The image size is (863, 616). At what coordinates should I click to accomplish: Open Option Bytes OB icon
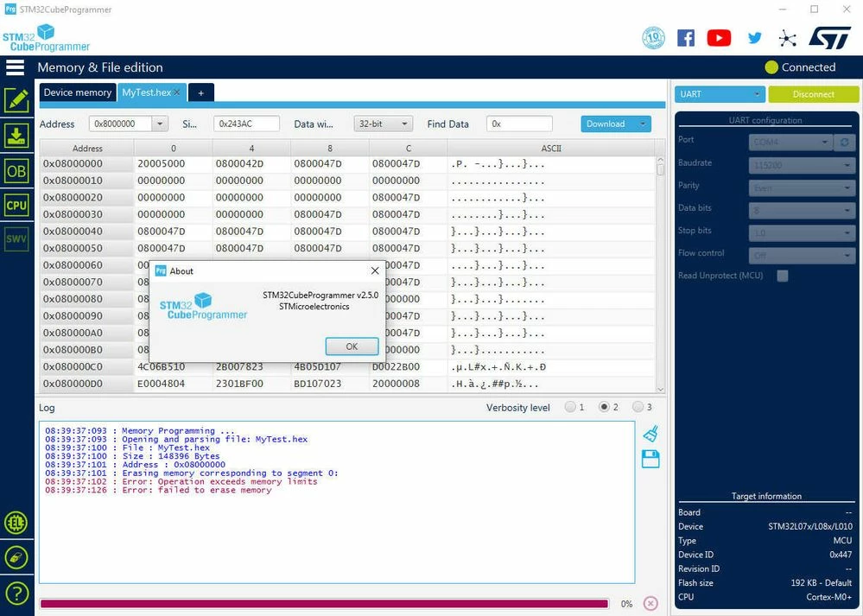coord(16,171)
